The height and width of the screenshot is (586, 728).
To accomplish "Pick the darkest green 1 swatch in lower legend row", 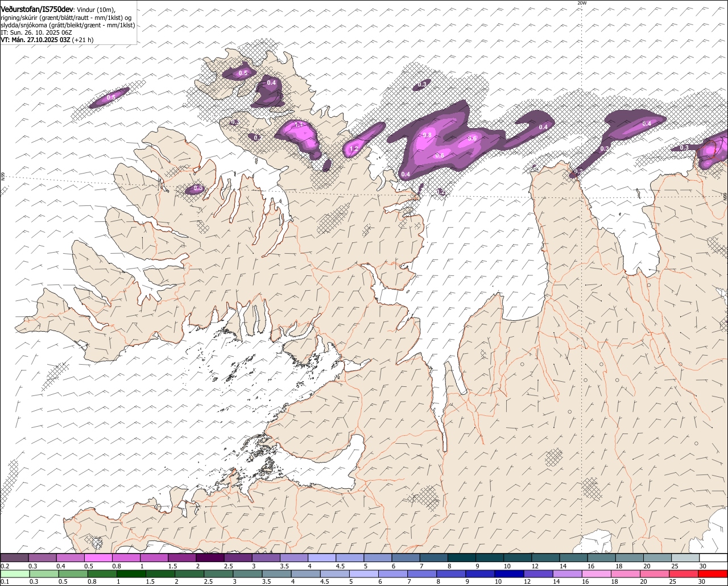I will (x=132, y=573).
